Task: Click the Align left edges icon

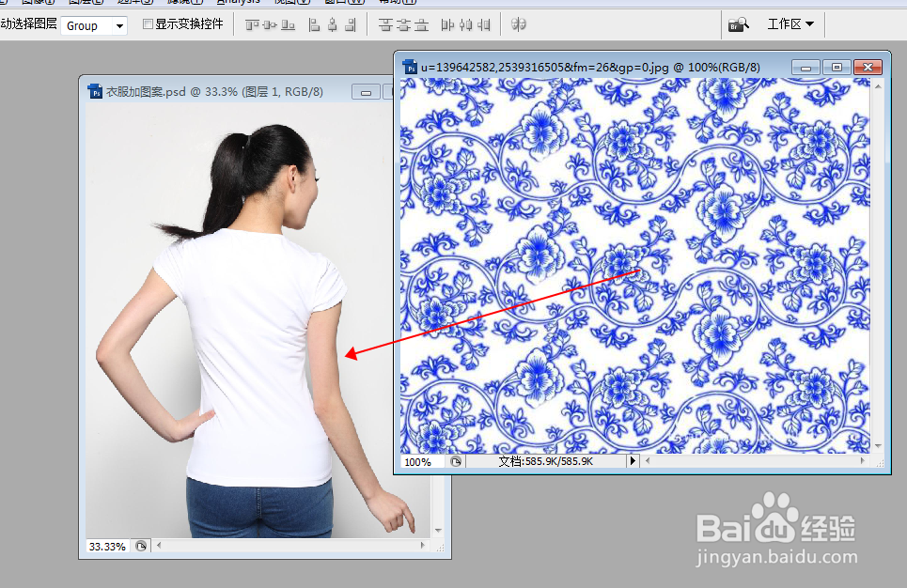Action: pyautogui.click(x=314, y=24)
